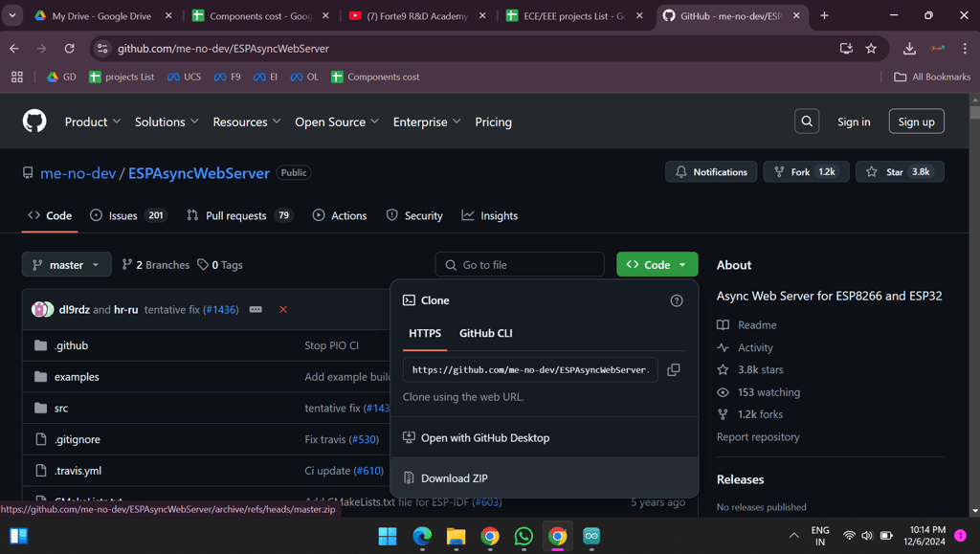
Task: Open File Explorer from the taskbar
Action: [456, 536]
